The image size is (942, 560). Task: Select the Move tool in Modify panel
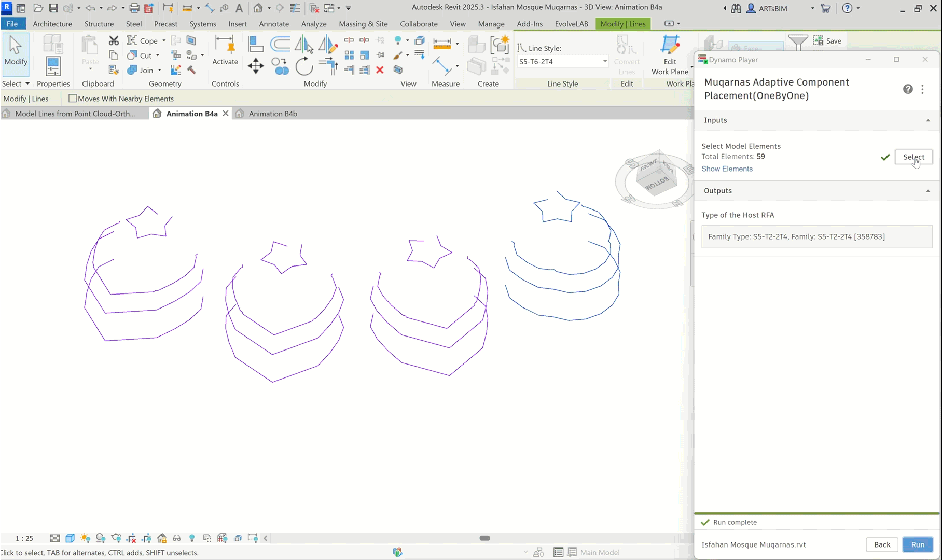(256, 66)
